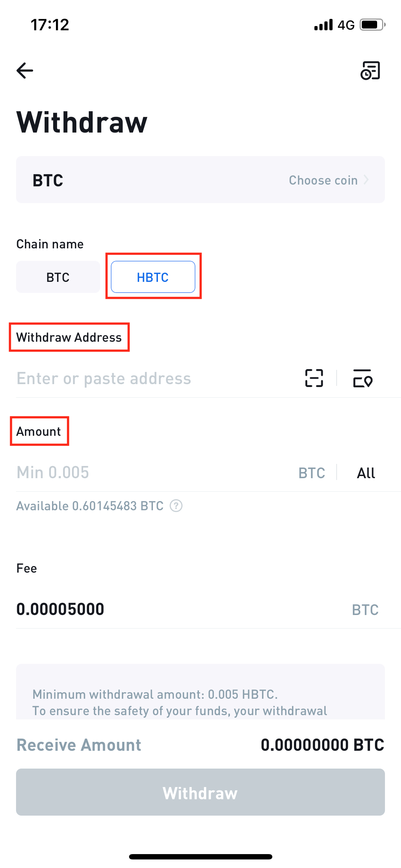
Task: Tap the grayed Withdraw submit button
Action: coord(200,792)
